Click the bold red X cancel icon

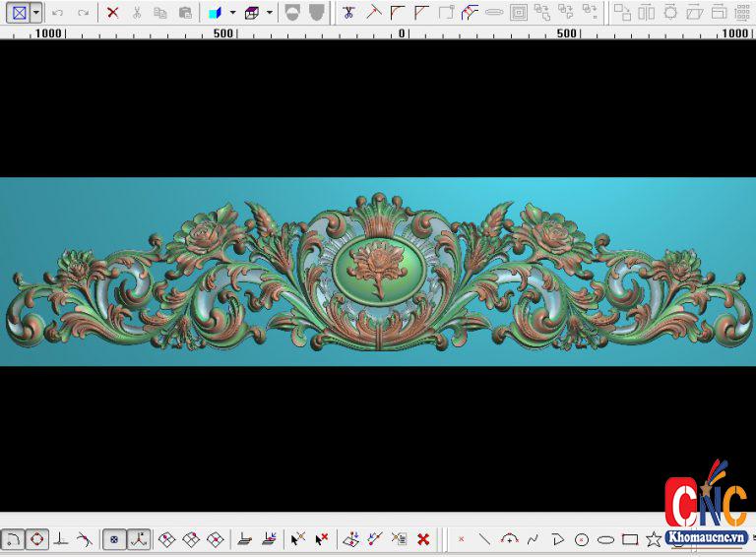[x=423, y=539]
